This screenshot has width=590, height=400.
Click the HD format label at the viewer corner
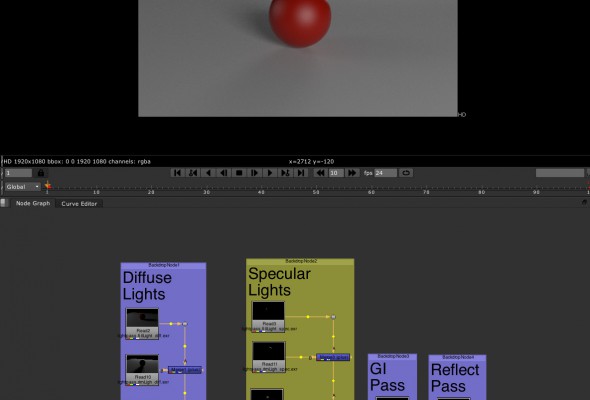coord(462,114)
